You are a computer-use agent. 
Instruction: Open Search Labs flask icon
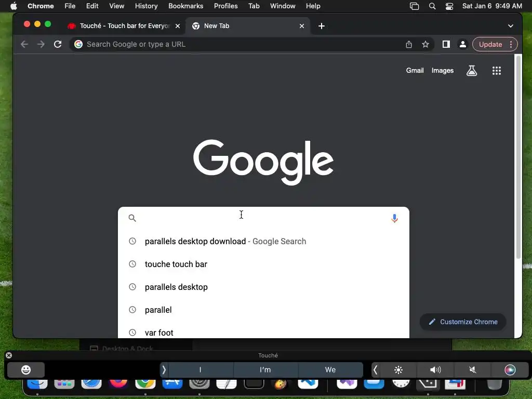[x=472, y=71]
